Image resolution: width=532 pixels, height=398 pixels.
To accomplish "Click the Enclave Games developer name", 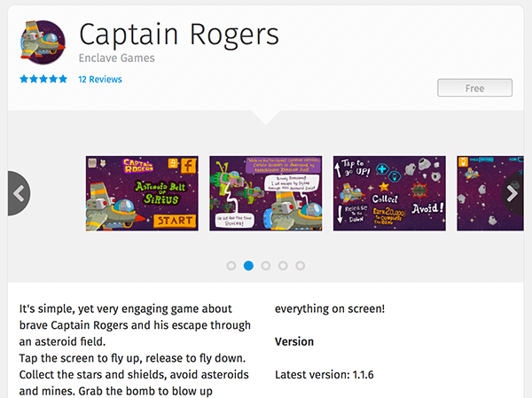I will pyautogui.click(x=117, y=58).
